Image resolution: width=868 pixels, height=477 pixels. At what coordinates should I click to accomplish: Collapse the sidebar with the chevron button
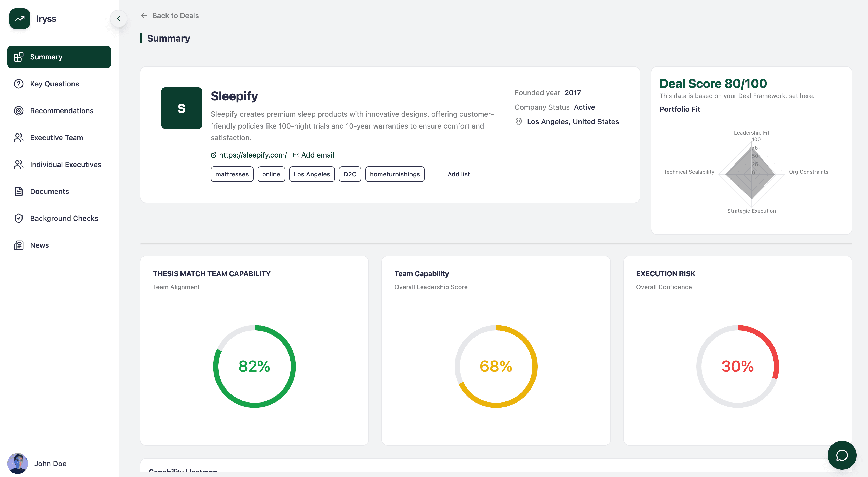coord(119,19)
